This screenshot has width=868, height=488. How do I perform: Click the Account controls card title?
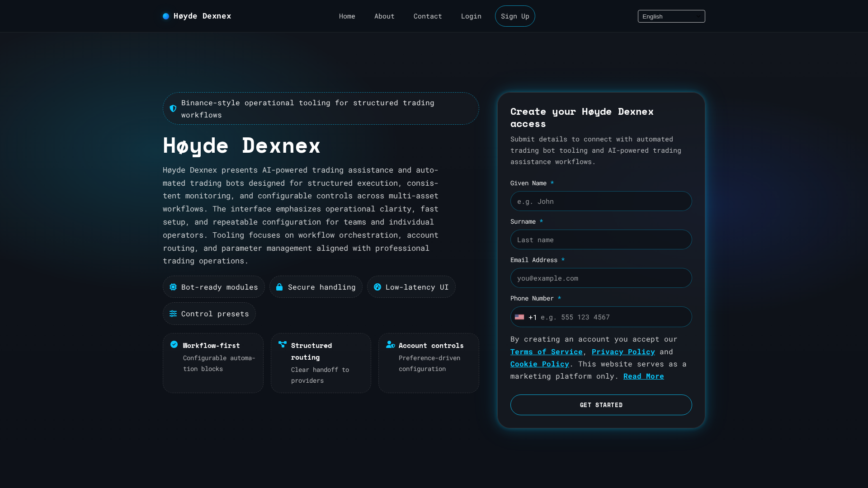point(431,345)
